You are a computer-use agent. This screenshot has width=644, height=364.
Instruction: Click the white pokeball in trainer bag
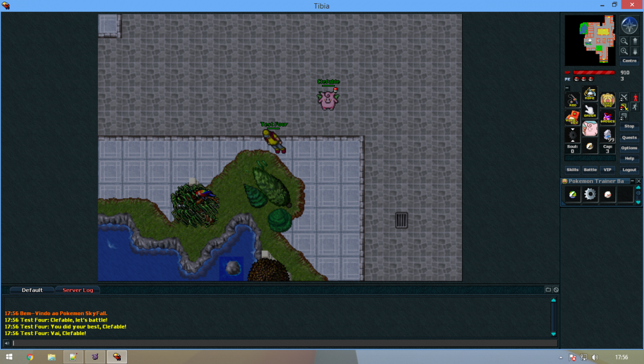click(x=608, y=194)
